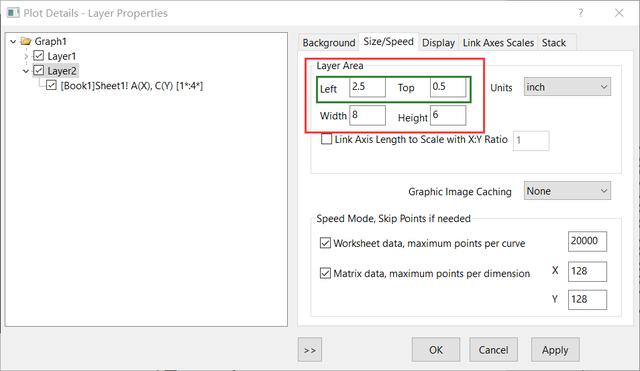
Task: Click the Cancel button
Action: tap(493, 350)
